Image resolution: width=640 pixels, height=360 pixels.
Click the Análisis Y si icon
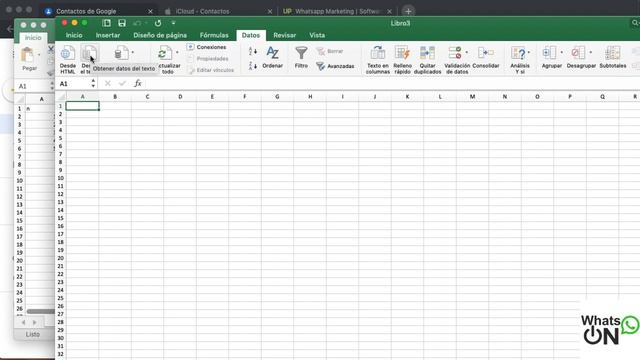coord(518,53)
